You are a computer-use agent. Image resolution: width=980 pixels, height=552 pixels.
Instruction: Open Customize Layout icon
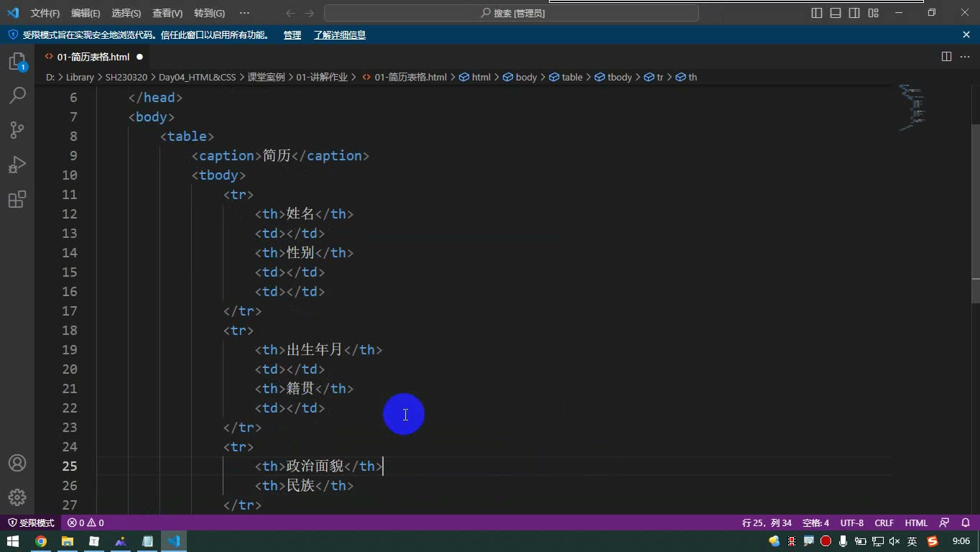[874, 13]
